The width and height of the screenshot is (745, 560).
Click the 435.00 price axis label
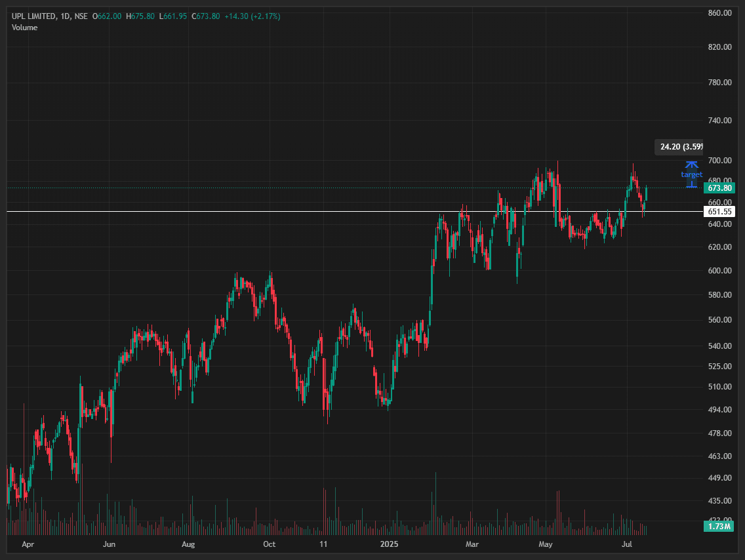tap(720, 500)
